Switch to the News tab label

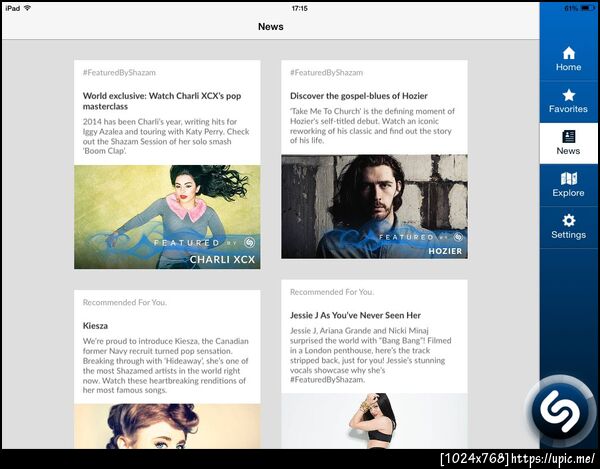point(568,151)
